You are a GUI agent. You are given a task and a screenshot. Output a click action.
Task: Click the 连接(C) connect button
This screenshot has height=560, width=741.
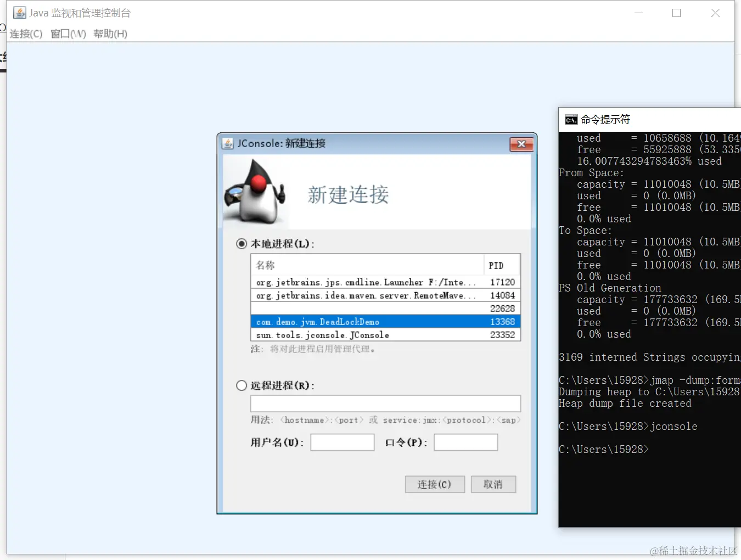pos(435,484)
